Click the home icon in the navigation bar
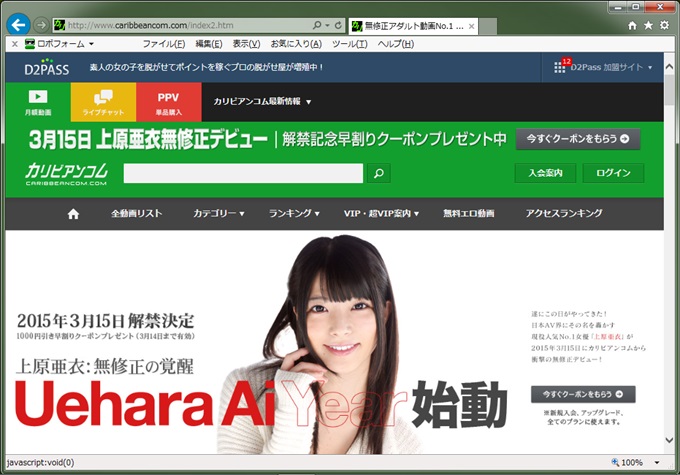Screen dimensions: 680x475 pyautogui.click(x=73, y=213)
